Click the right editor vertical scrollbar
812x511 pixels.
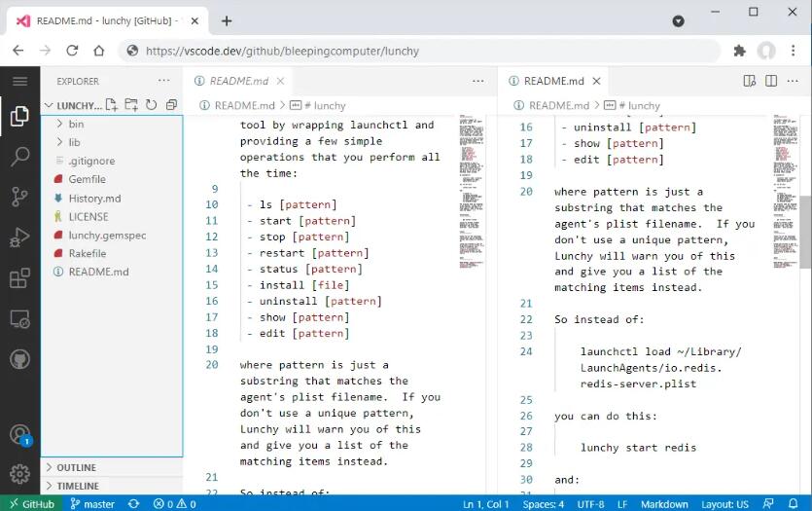pos(805,232)
